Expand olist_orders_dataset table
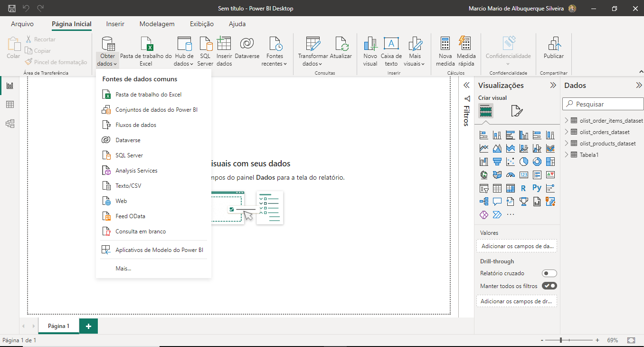 pyautogui.click(x=567, y=132)
